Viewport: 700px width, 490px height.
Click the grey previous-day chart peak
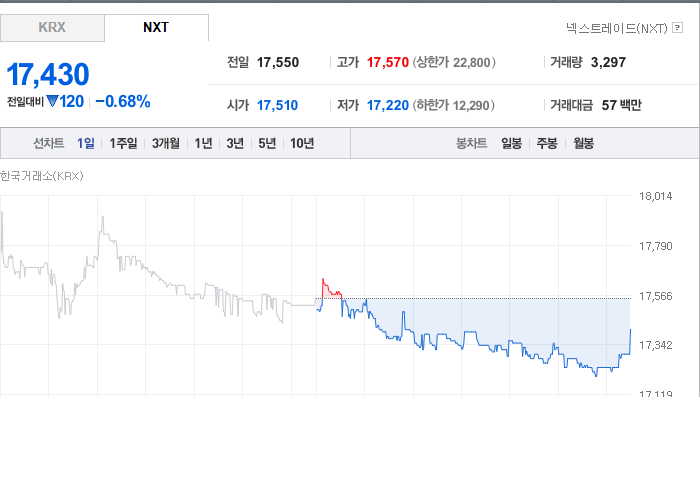coord(103,217)
